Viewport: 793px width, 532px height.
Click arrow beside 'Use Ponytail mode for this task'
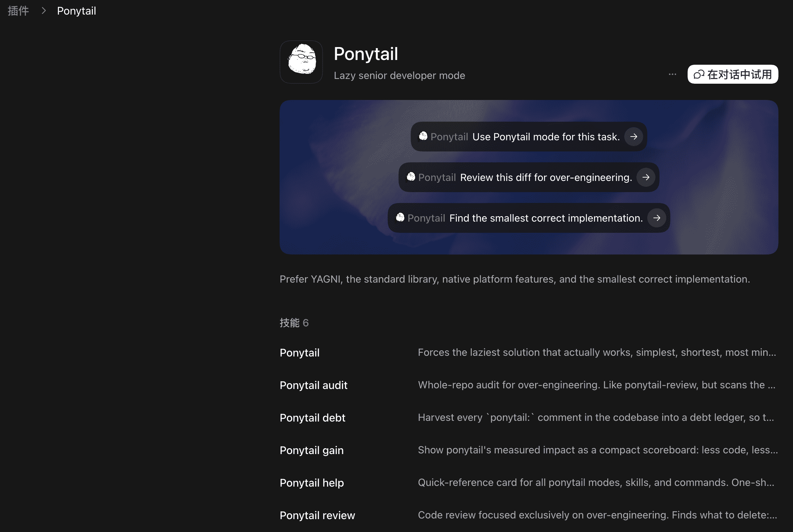pos(633,137)
